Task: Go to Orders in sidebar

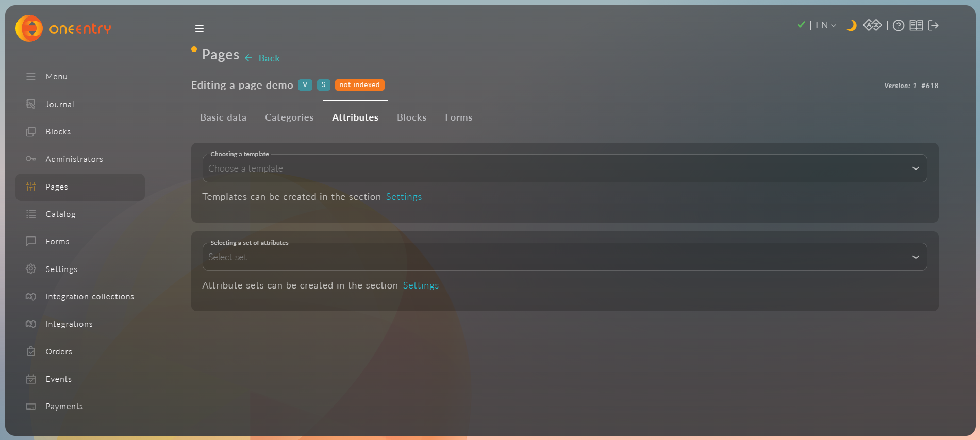Action: [x=59, y=352]
